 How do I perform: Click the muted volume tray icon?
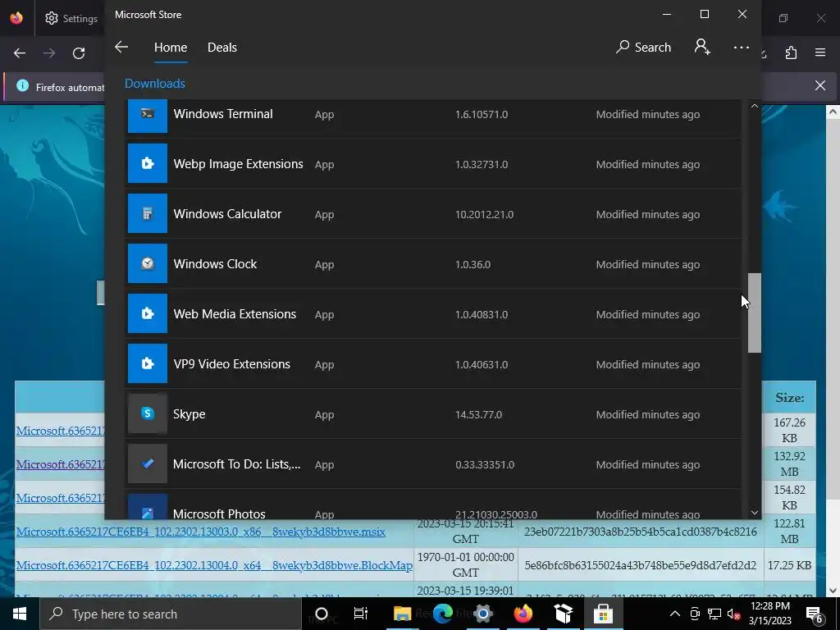[734, 614]
